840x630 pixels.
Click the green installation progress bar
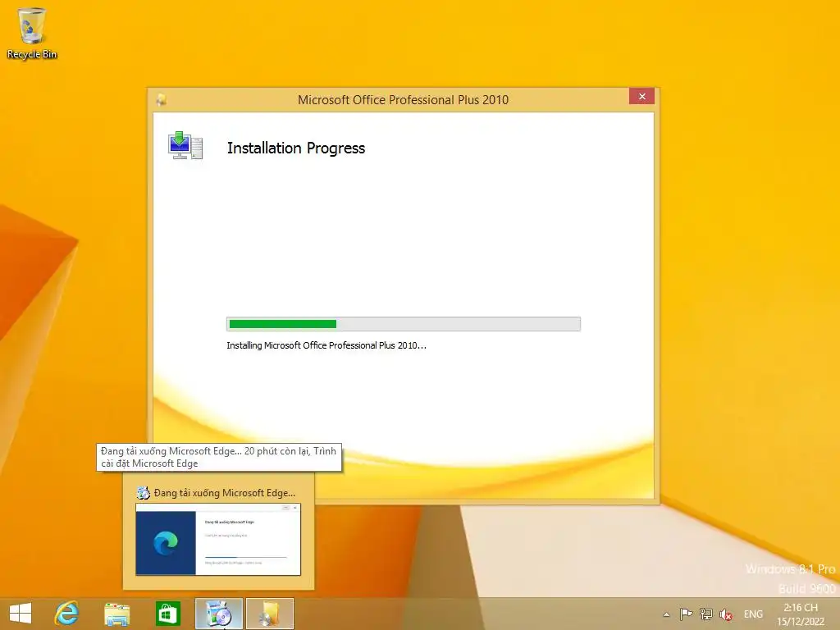pyautogui.click(x=404, y=323)
